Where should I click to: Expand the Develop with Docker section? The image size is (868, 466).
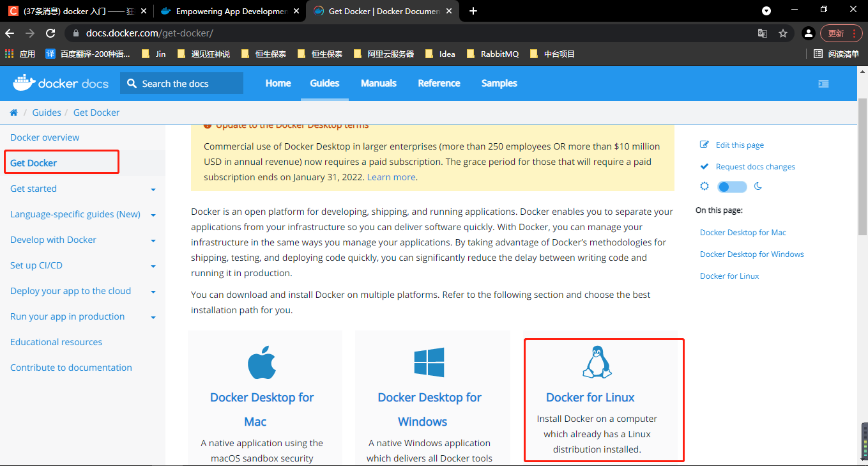153,240
